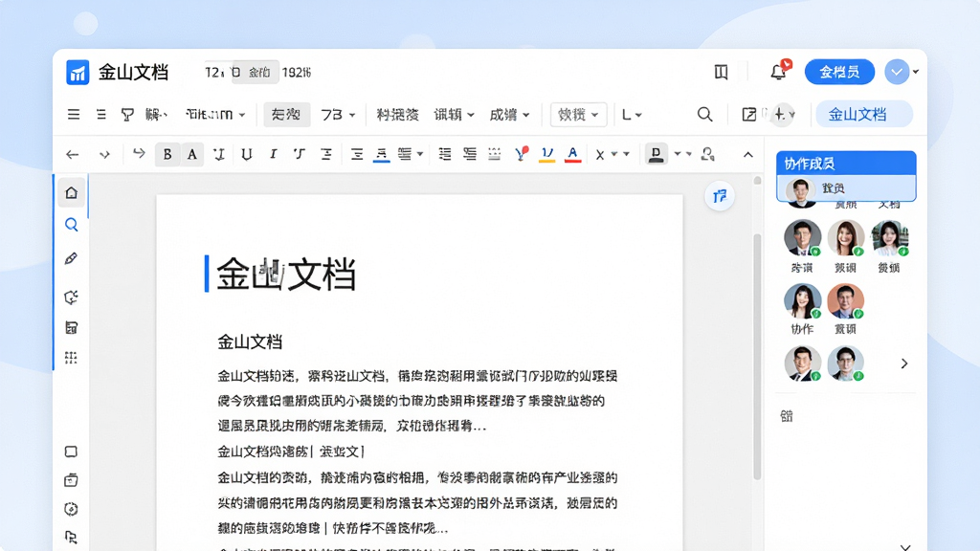
Task: Expand the down chevron at panel bottom
Action: point(905,546)
